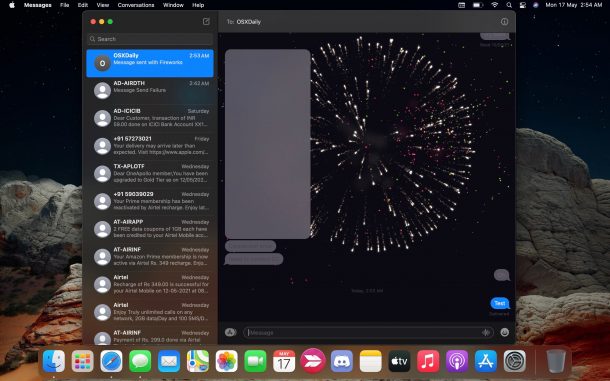Open the File menu
The image size is (610, 381).
(65, 5)
